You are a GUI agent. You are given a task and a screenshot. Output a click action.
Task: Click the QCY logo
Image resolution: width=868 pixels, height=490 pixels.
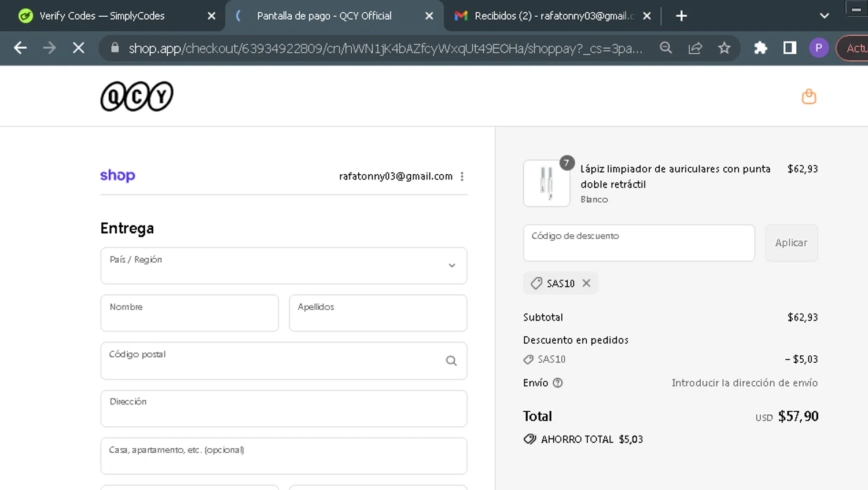click(137, 96)
